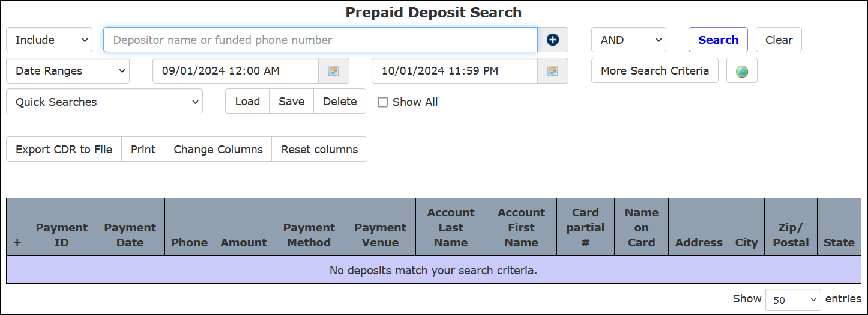Open the end date calendar picker icon
The image size is (868, 315).
pos(553,71)
